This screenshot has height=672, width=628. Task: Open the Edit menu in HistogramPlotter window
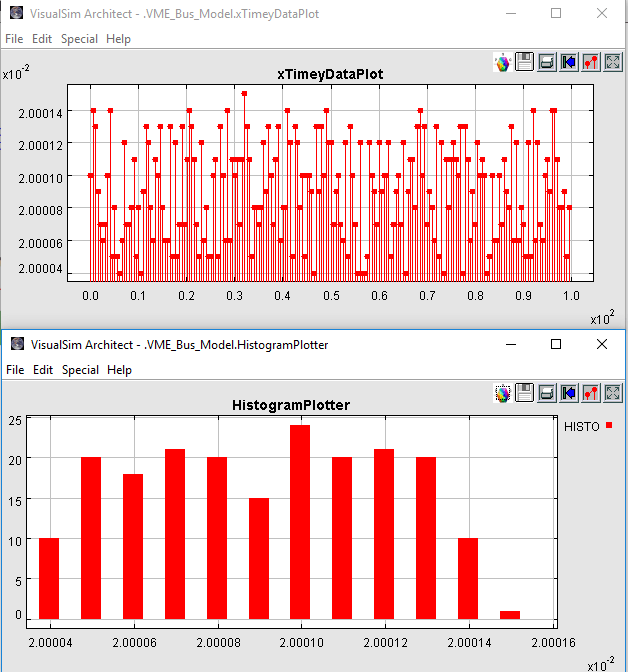click(x=43, y=370)
